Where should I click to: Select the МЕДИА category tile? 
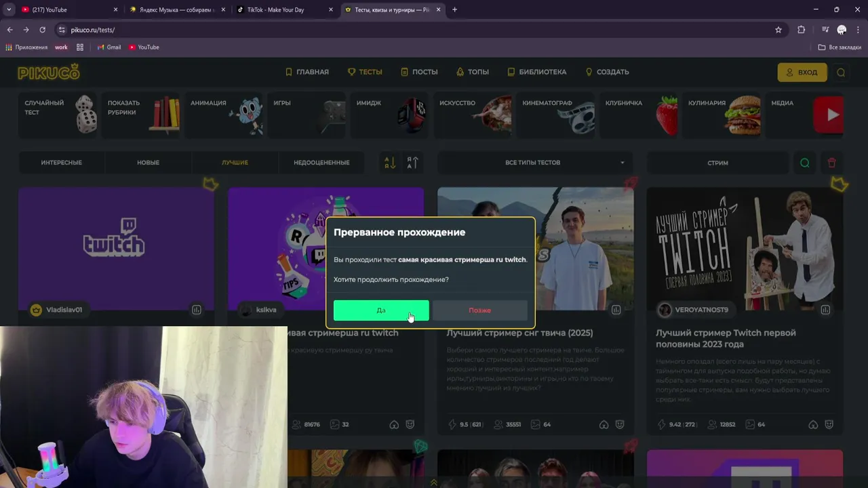[x=806, y=115]
